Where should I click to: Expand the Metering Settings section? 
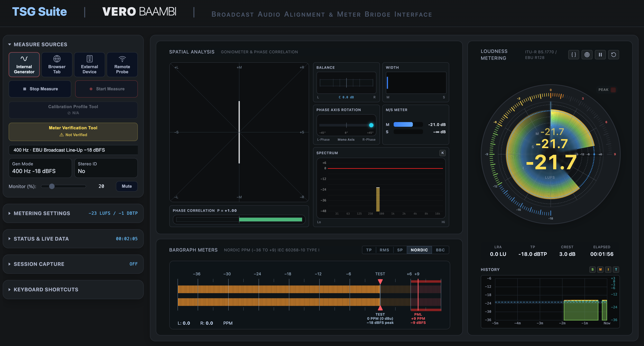(x=73, y=213)
